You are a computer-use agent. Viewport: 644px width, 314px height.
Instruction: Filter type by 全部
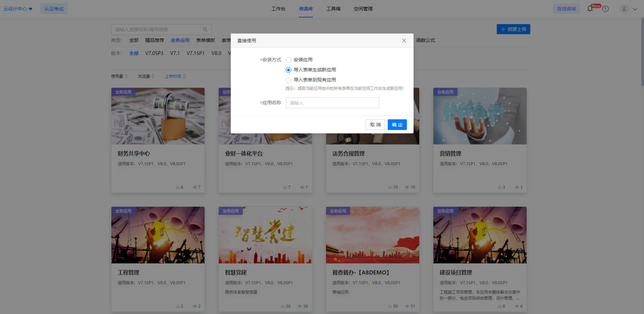pos(134,40)
